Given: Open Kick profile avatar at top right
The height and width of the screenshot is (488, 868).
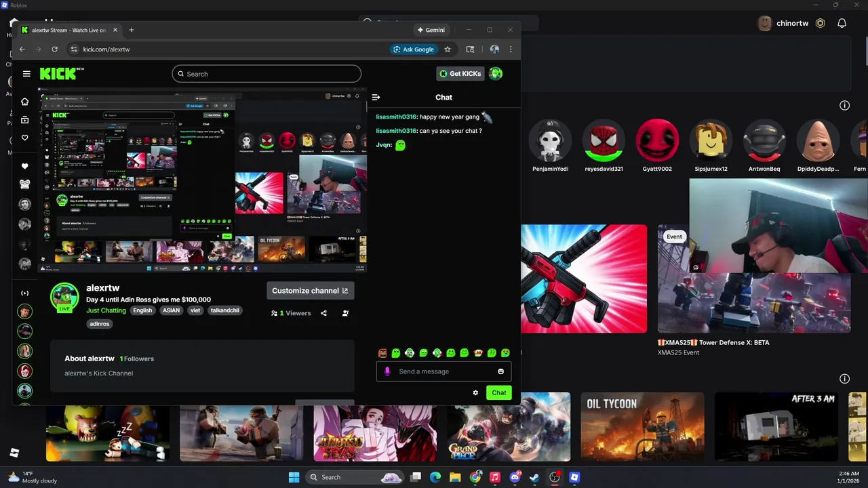Looking at the screenshot, I should (x=496, y=74).
